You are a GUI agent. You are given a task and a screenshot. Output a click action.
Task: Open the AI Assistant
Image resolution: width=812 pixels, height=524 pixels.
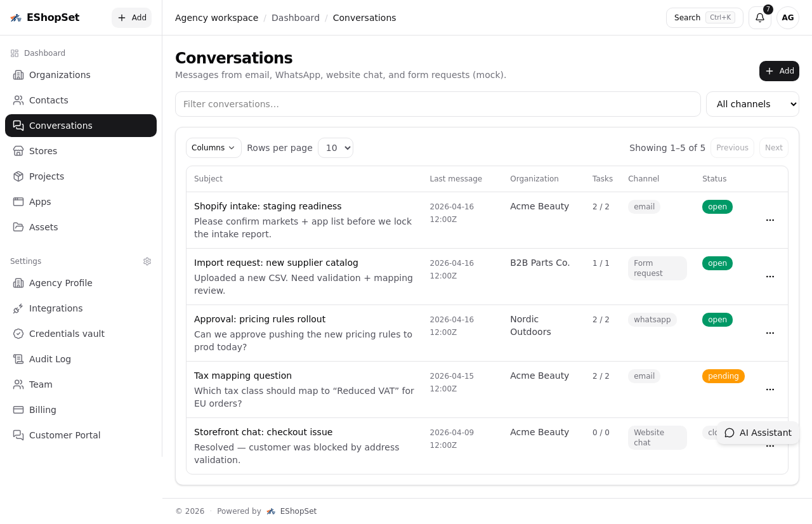coord(758,433)
